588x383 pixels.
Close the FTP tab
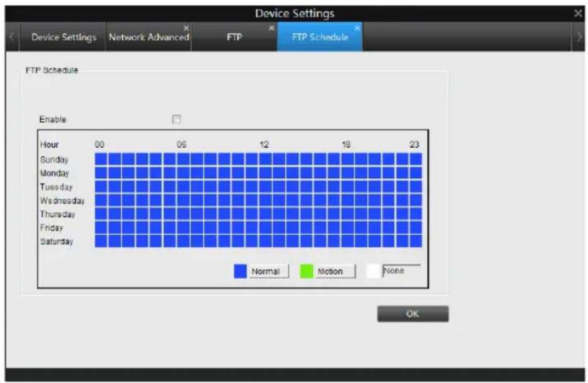tap(272, 28)
